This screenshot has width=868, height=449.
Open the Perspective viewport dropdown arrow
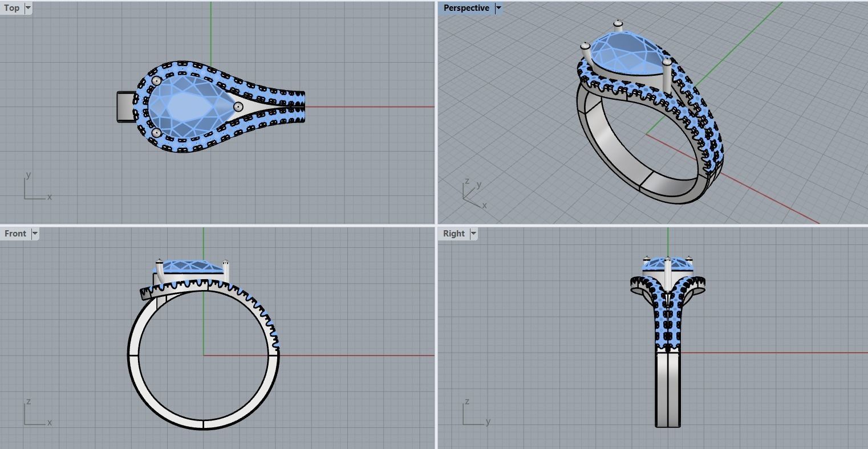(x=498, y=8)
